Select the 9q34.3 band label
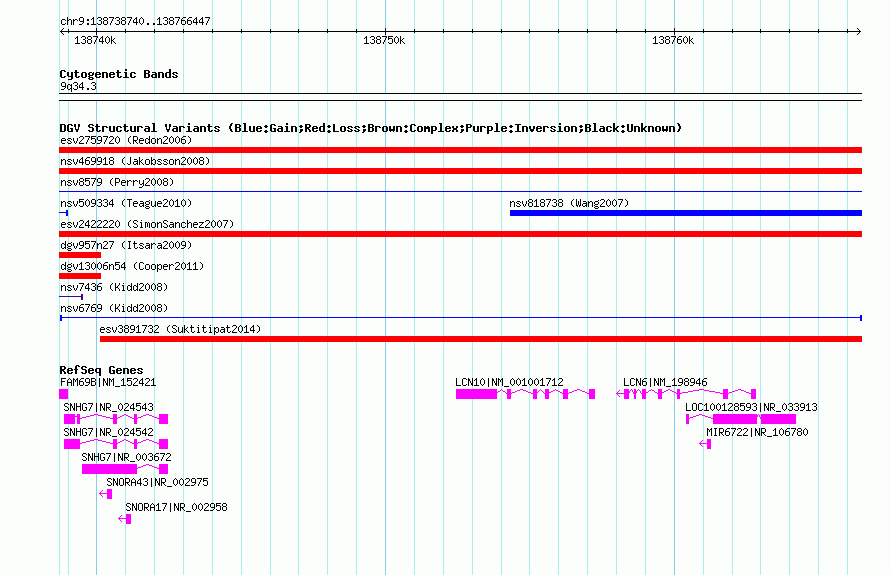The height and width of the screenshot is (575, 890). coord(78,86)
